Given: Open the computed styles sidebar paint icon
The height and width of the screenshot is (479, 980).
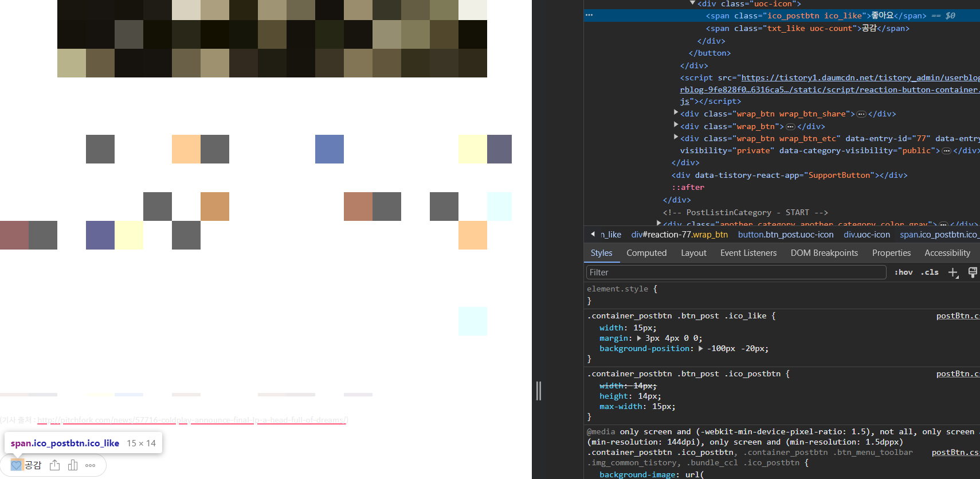Looking at the screenshot, I should tap(973, 272).
